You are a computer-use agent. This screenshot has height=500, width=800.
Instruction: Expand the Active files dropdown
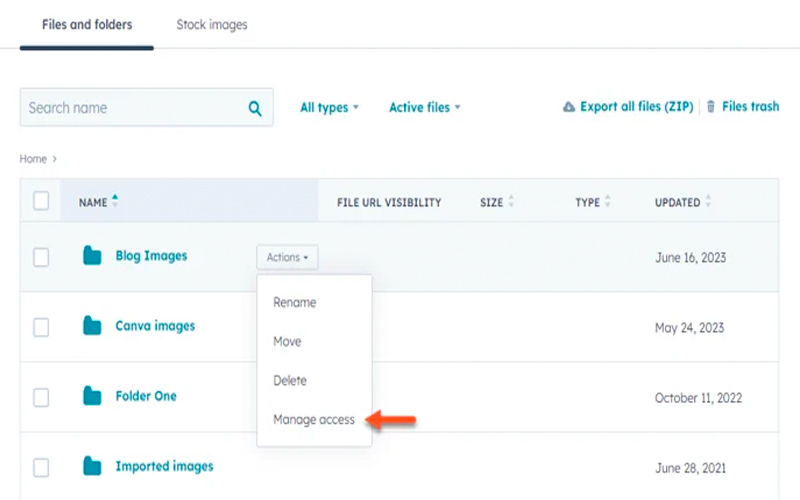(x=424, y=108)
